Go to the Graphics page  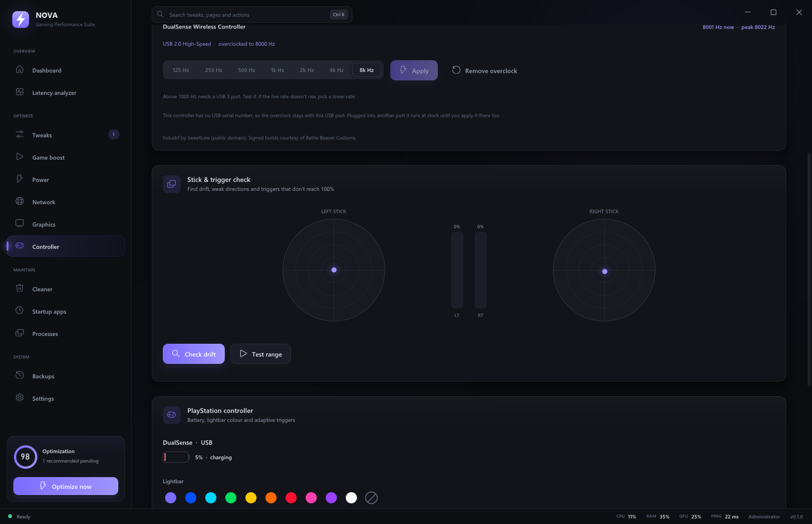tap(66, 224)
